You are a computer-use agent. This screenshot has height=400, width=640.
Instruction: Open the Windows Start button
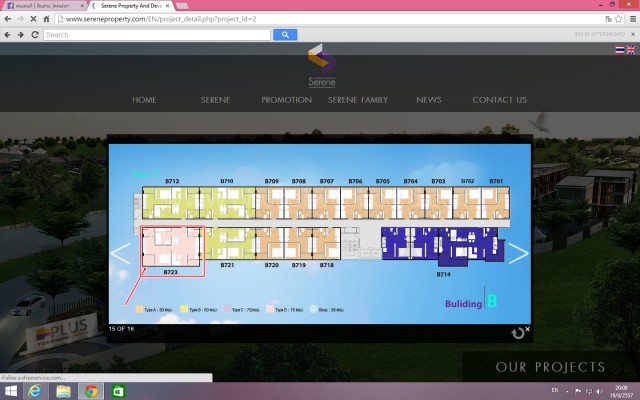(x=11, y=391)
